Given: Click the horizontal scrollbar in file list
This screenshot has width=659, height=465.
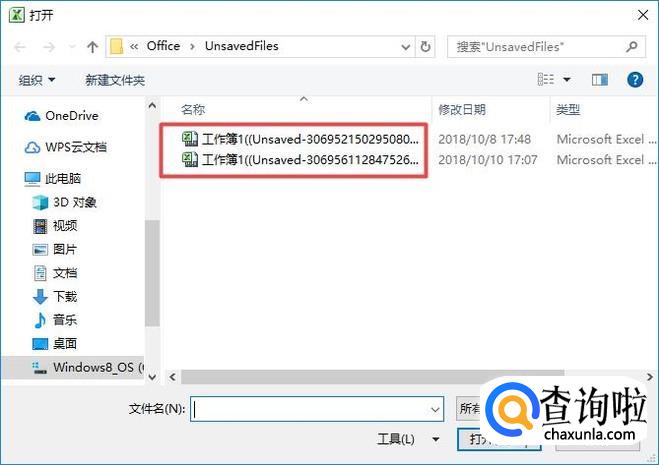Looking at the screenshot, I should click(x=372, y=377).
